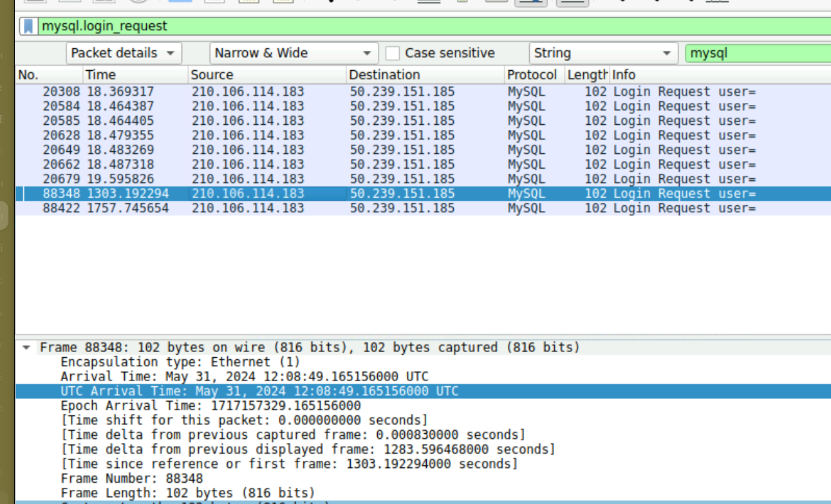
Task: Click inside the mysql.login_request display filter field
Action: click(x=193, y=26)
